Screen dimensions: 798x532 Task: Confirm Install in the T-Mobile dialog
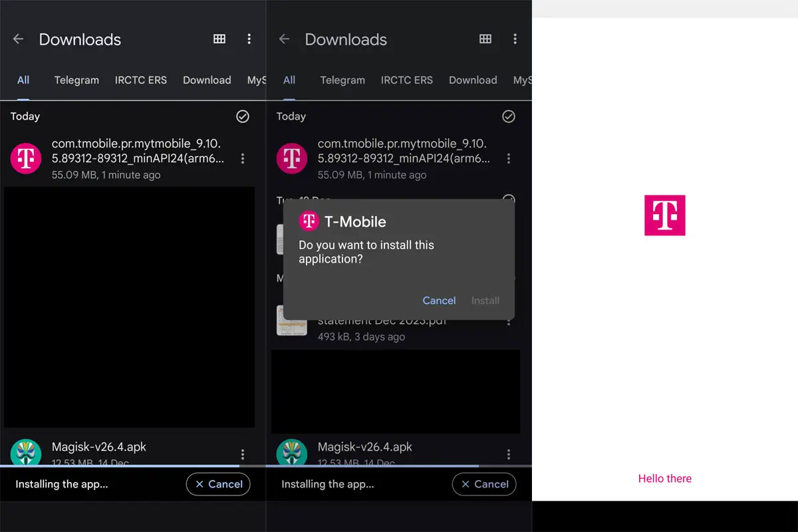(x=485, y=301)
